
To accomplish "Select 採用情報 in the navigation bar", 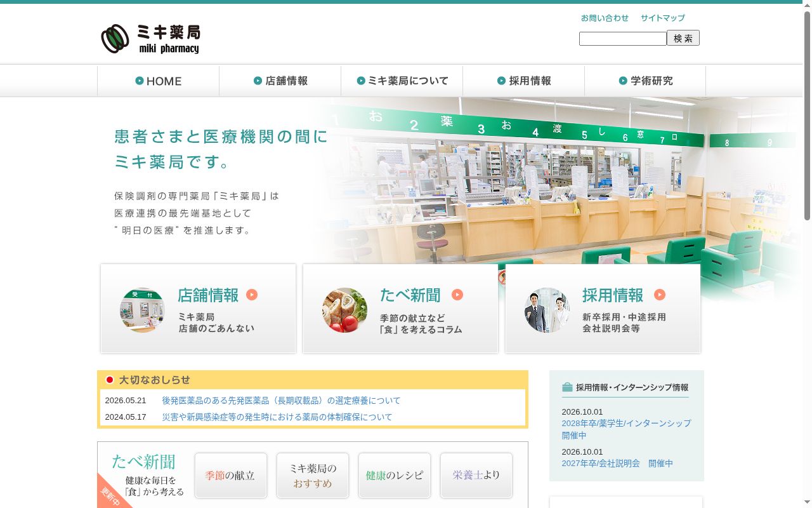I will [x=523, y=81].
